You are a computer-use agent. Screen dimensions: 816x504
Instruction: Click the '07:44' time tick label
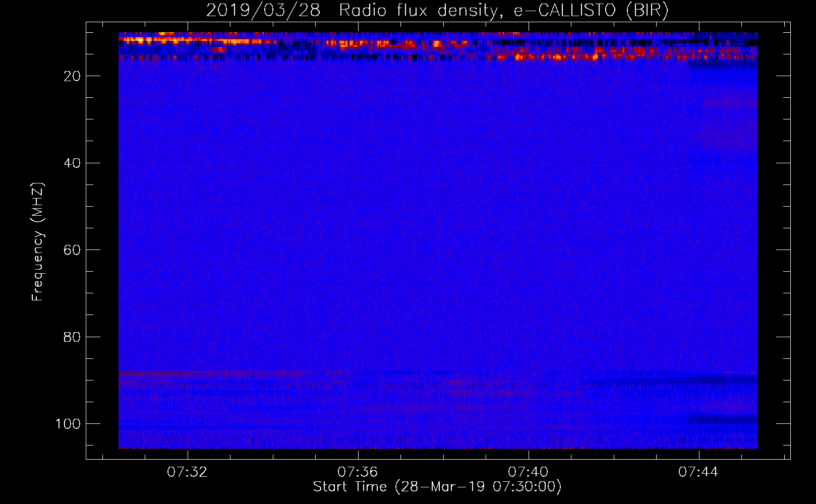(698, 472)
